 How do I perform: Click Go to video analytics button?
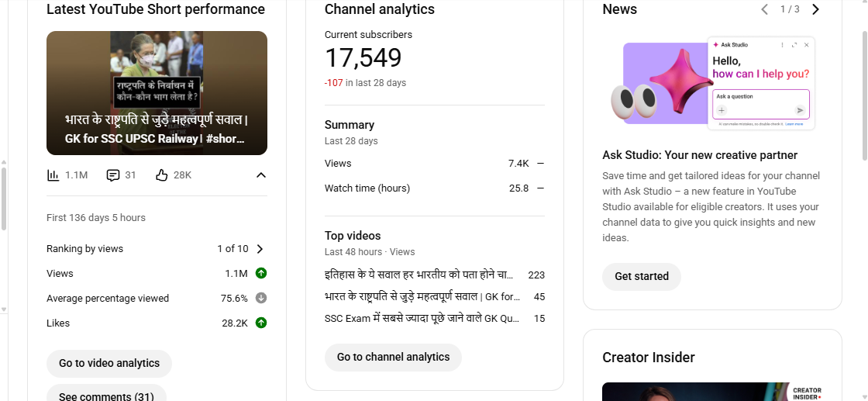click(109, 363)
